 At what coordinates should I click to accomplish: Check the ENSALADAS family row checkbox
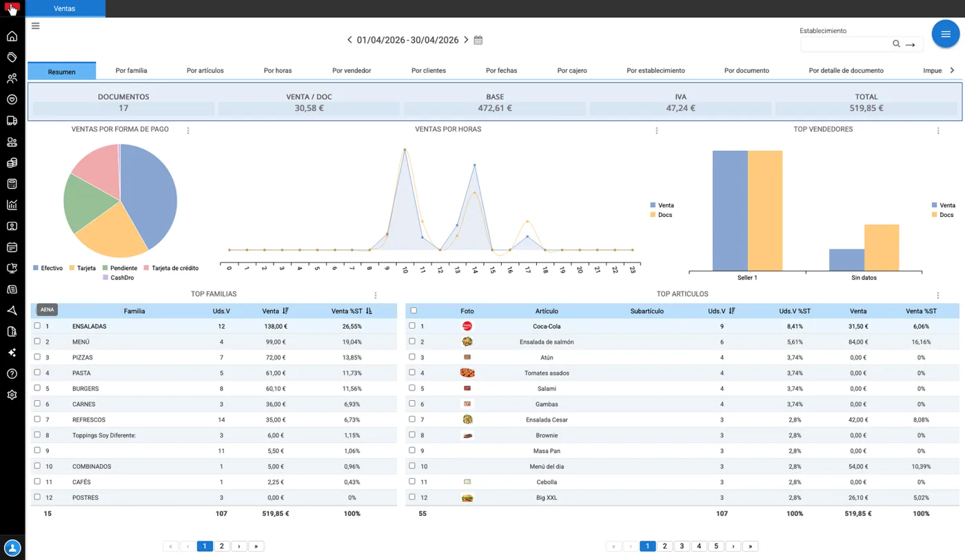37,326
